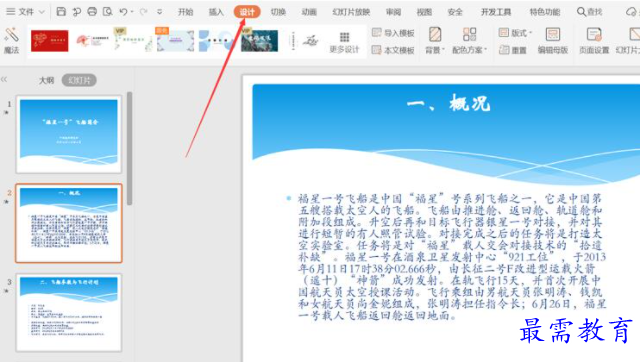The image size is (641, 362).
Task: Collapse the slide panel with double chevron
Action: click(4, 79)
